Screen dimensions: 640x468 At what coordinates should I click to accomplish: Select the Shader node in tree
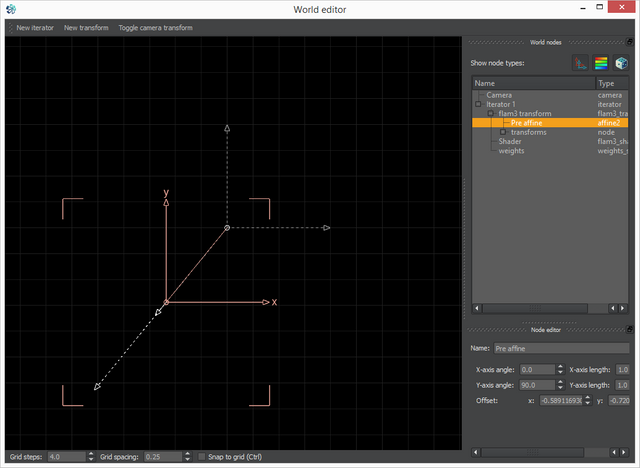(509, 141)
